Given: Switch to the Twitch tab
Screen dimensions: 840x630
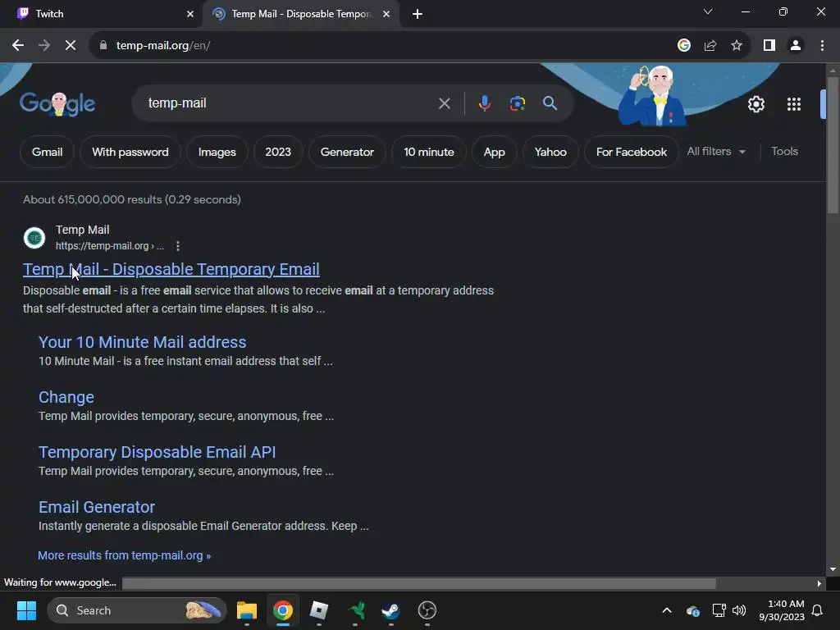Looking at the screenshot, I should point(102,14).
